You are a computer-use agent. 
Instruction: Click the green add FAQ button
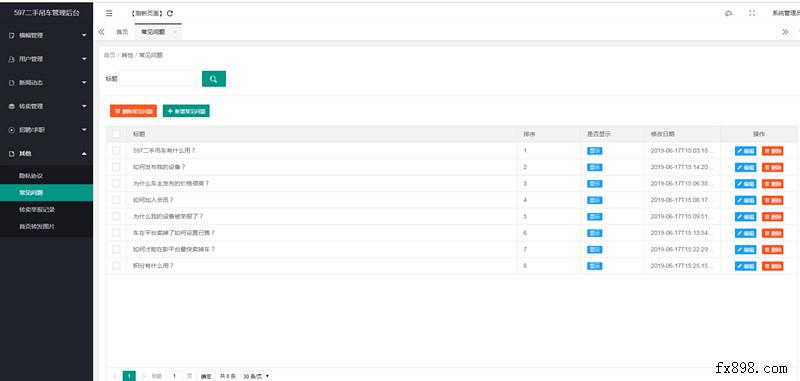pyautogui.click(x=186, y=111)
